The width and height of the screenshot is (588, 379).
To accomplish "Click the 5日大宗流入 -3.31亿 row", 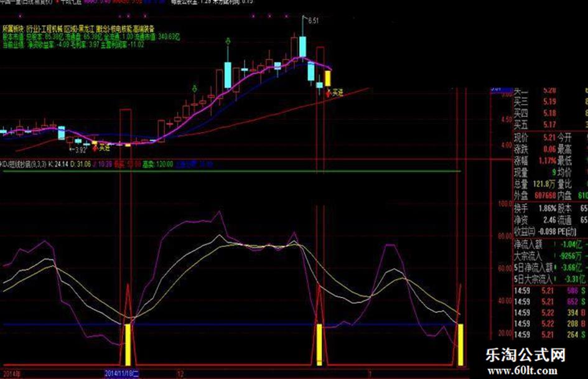I will coord(550,279).
